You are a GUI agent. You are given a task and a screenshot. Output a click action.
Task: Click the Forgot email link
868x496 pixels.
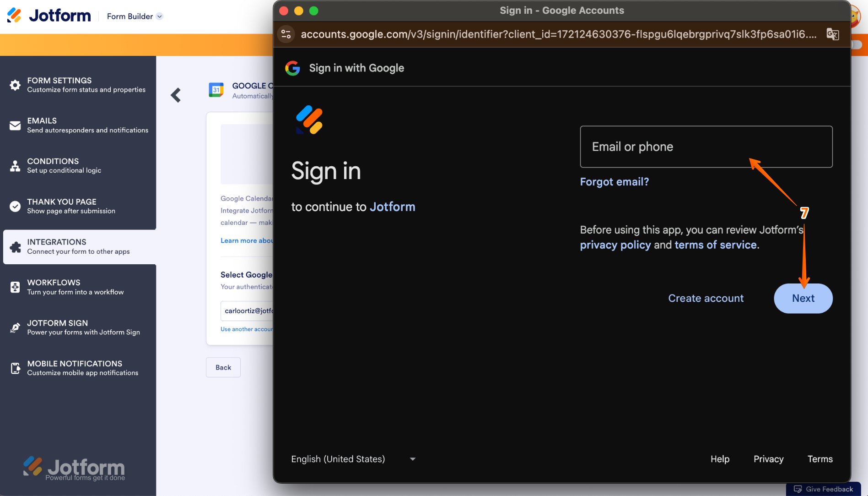[615, 181]
